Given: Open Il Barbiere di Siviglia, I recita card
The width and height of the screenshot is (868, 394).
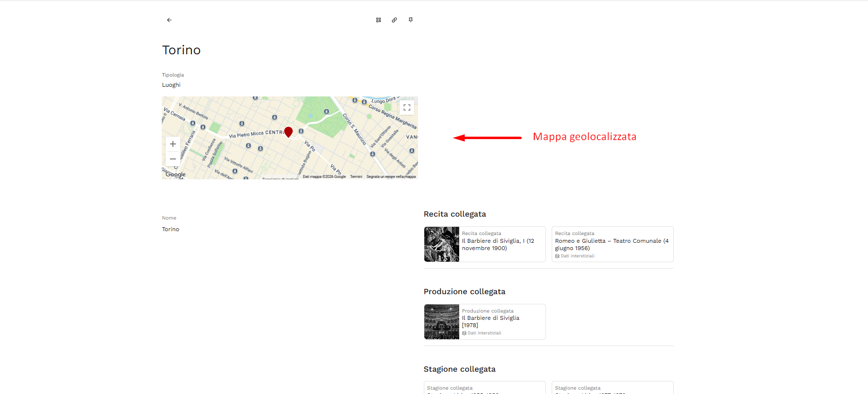Looking at the screenshot, I should tap(485, 244).
